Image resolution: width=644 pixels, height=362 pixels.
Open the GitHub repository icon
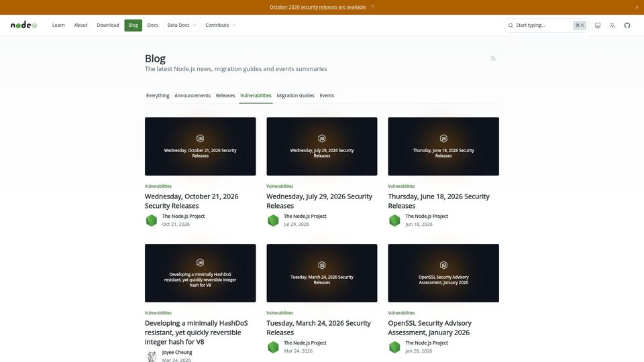coord(627,25)
